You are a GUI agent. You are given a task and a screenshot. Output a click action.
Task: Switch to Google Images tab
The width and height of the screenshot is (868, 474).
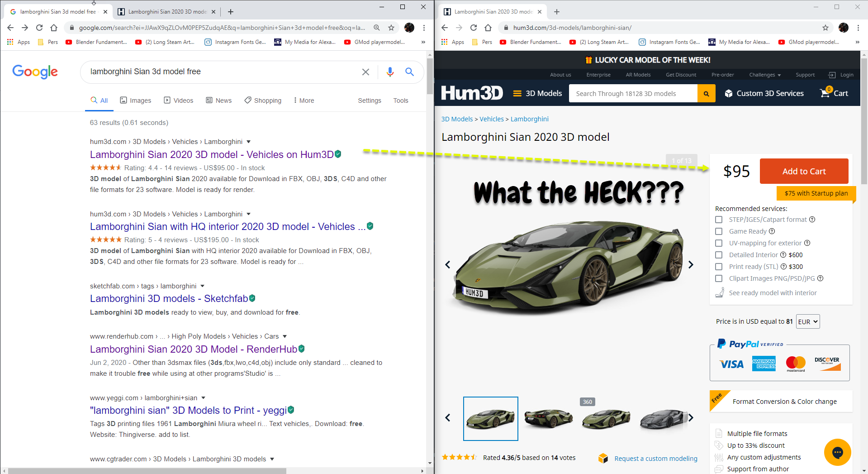click(x=136, y=101)
